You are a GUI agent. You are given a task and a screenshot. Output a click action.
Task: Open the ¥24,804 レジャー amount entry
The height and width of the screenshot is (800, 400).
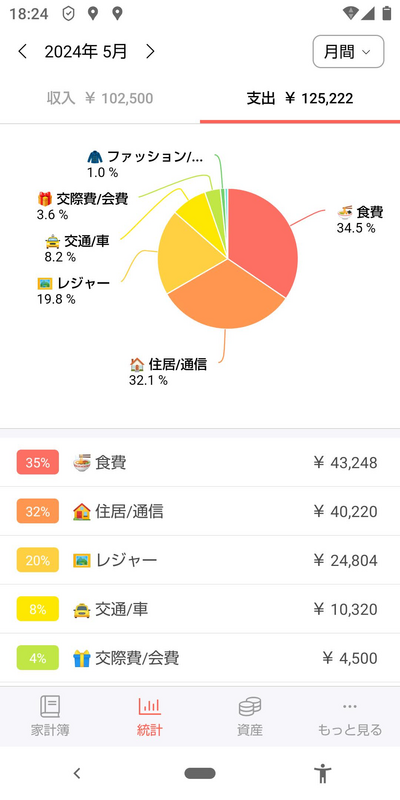click(x=345, y=560)
